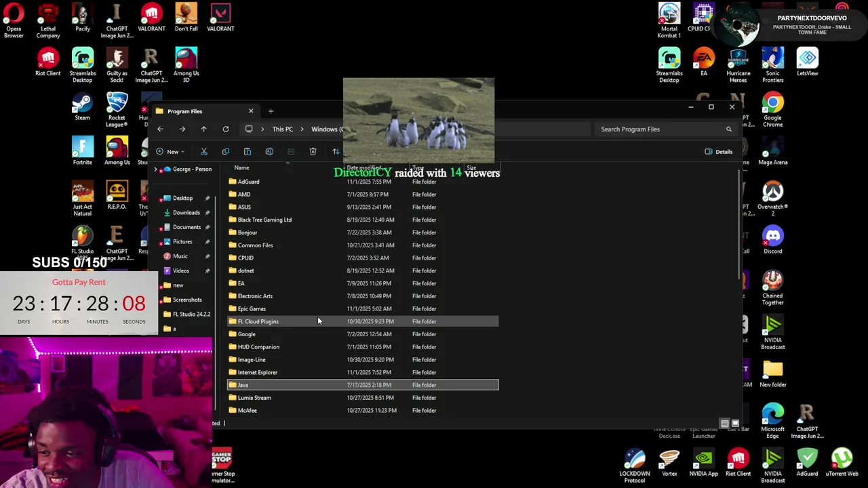The image size is (868, 488).
Task: Open Documents in navigation pane
Action: pyautogui.click(x=186, y=228)
